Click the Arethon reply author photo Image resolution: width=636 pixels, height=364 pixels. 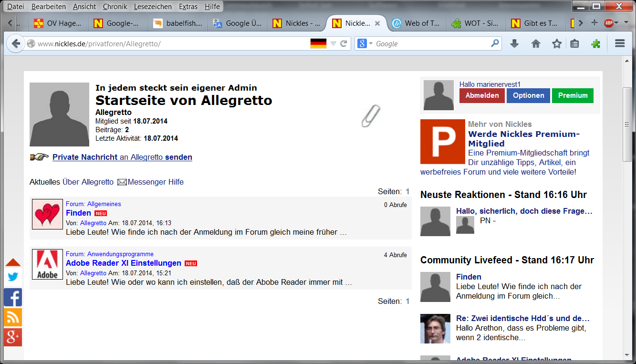point(435,329)
